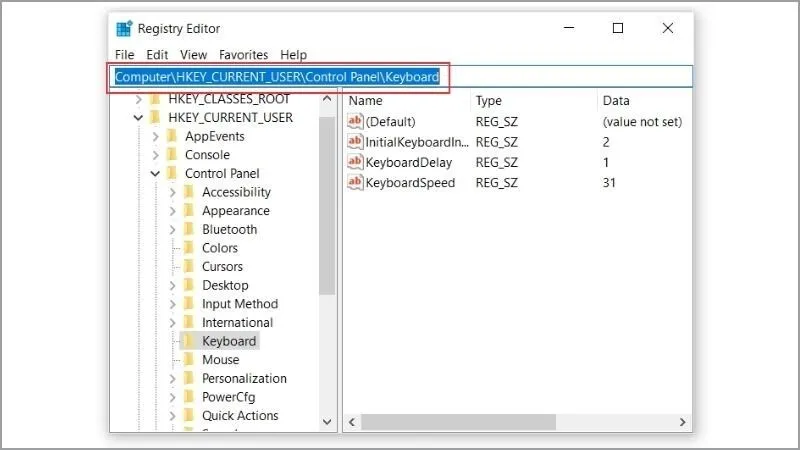Select the Keyboard key label in tree
This screenshot has width=800, height=450.
pos(229,341)
